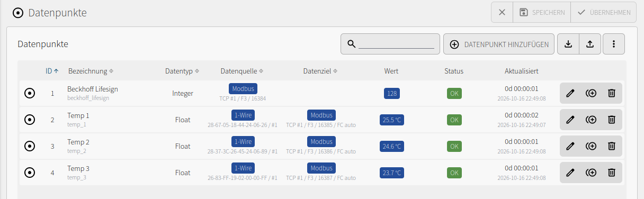The height and width of the screenshot is (199, 644).
Task: Click Modbus target badge of Temp 2
Action: pyautogui.click(x=321, y=141)
